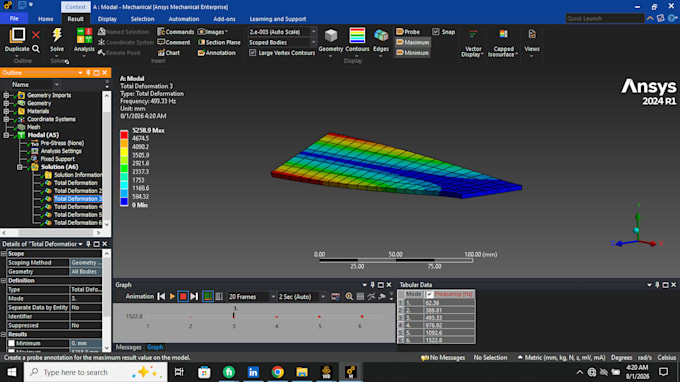The height and width of the screenshot is (382, 680).
Task: Collapse the Modal (A5) tree node
Action: [6, 135]
